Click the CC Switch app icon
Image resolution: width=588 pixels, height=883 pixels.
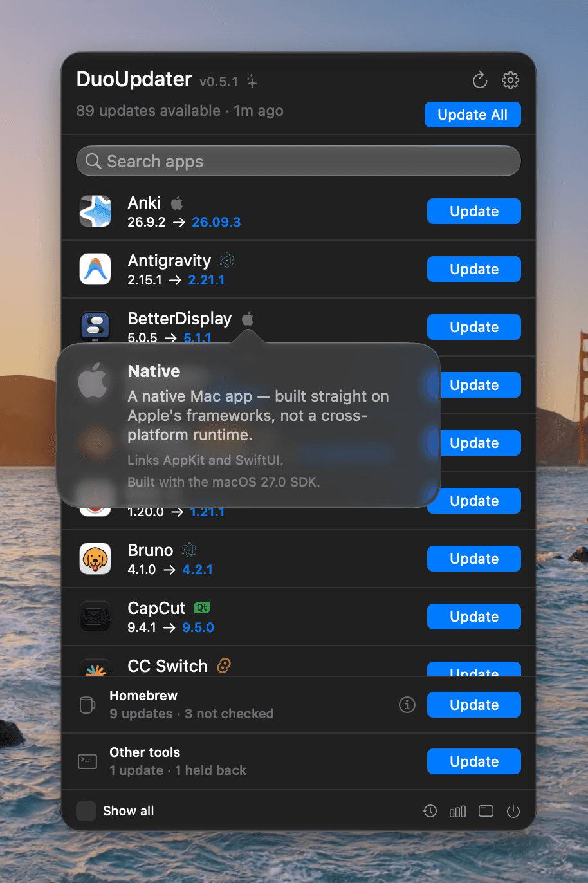click(x=95, y=668)
